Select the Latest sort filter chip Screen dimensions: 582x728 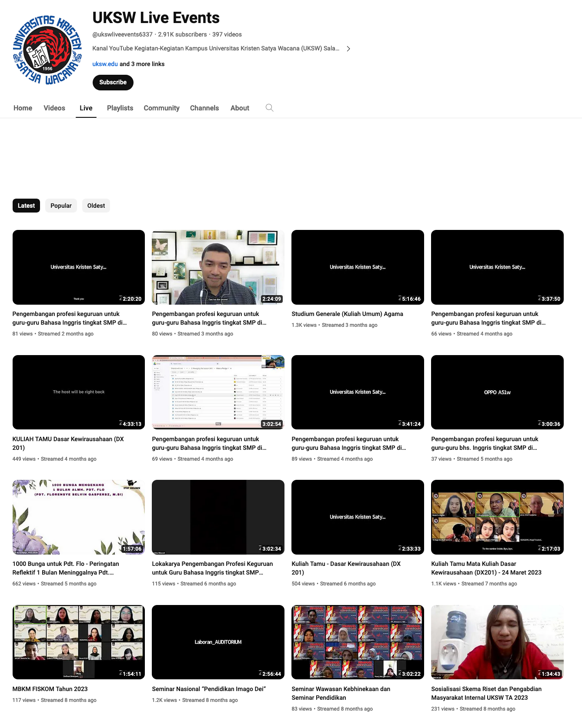click(26, 206)
